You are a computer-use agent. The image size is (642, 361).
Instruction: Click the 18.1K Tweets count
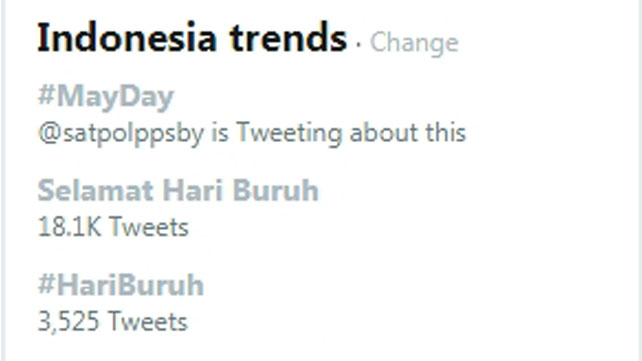coord(113,227)
